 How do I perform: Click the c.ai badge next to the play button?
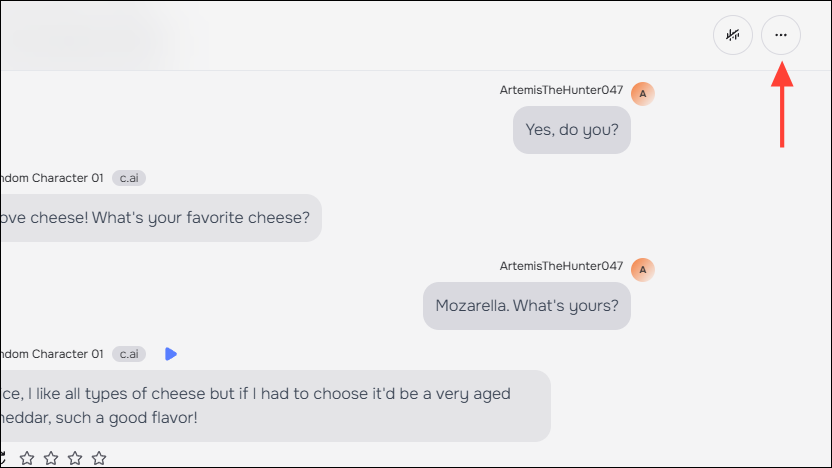129,354
